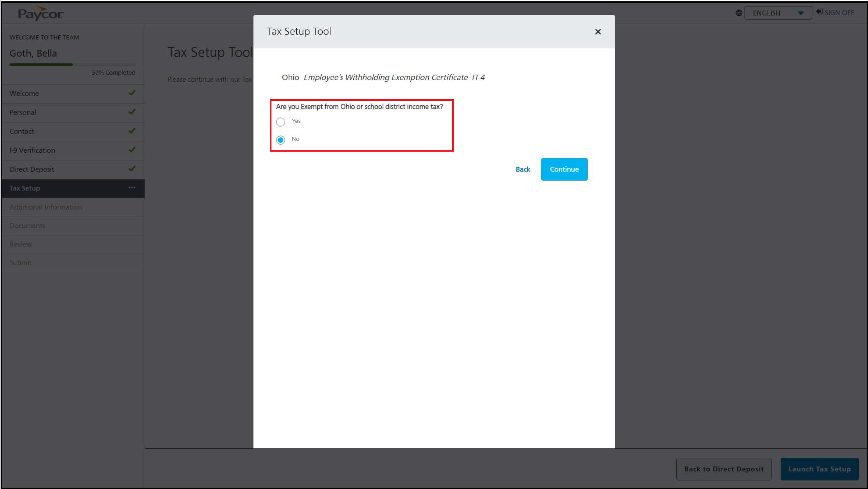The width and height of the screenshot is (868, 489).
Task: Click the 50% completed progress bar
Action: [x=72, y=64]
